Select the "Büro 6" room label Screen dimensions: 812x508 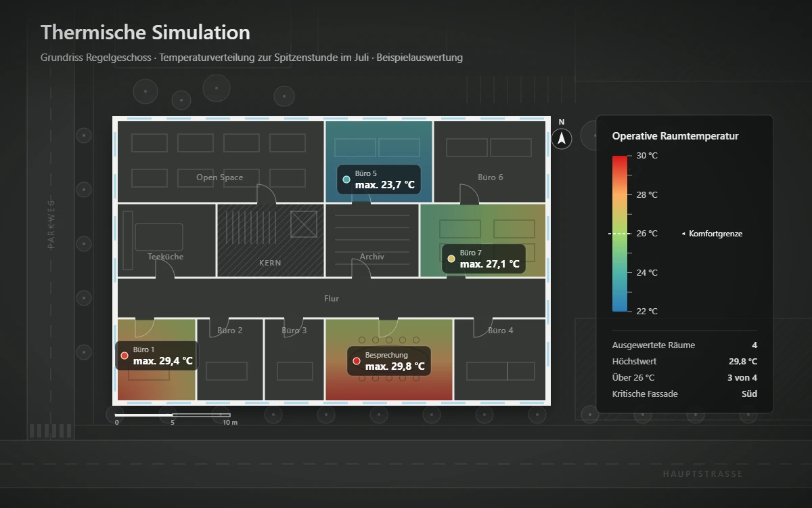coord(491,177)
